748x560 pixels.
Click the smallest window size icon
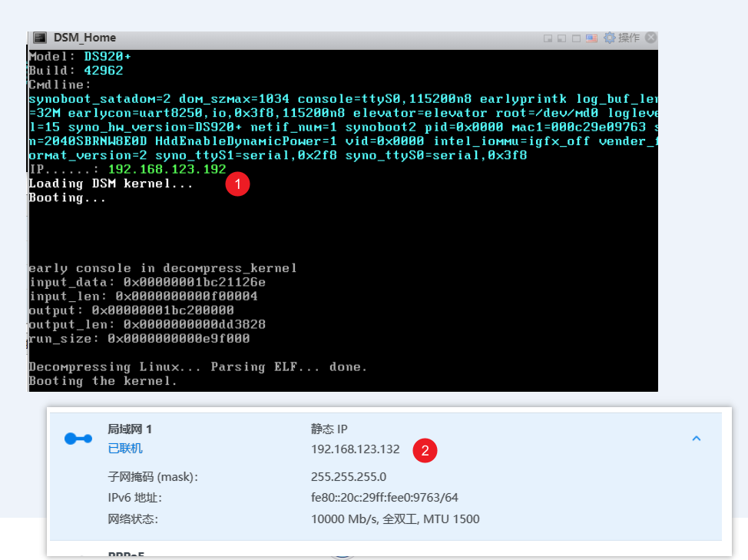click(x=548, y=37)
